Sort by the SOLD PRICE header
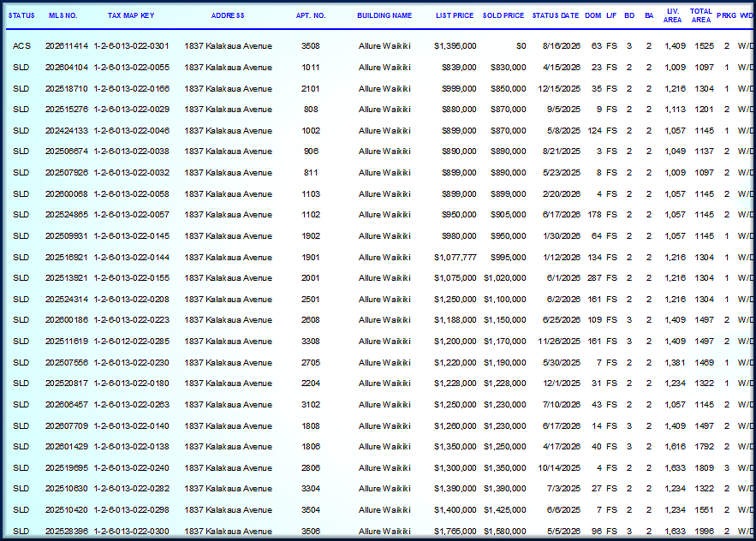Screen dimensions: 756x541 (x=503, y=15)
